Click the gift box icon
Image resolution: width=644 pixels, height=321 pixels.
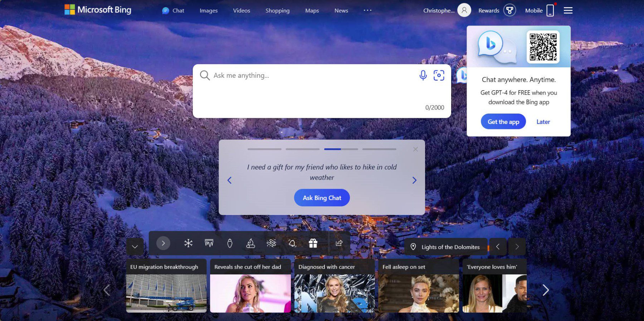(313, 243)
